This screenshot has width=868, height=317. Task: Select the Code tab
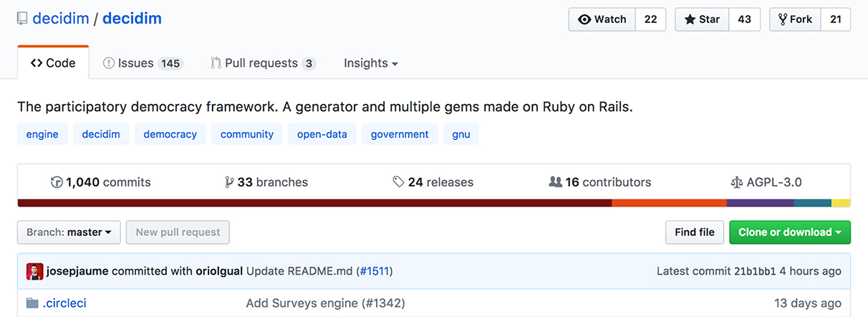53,63
